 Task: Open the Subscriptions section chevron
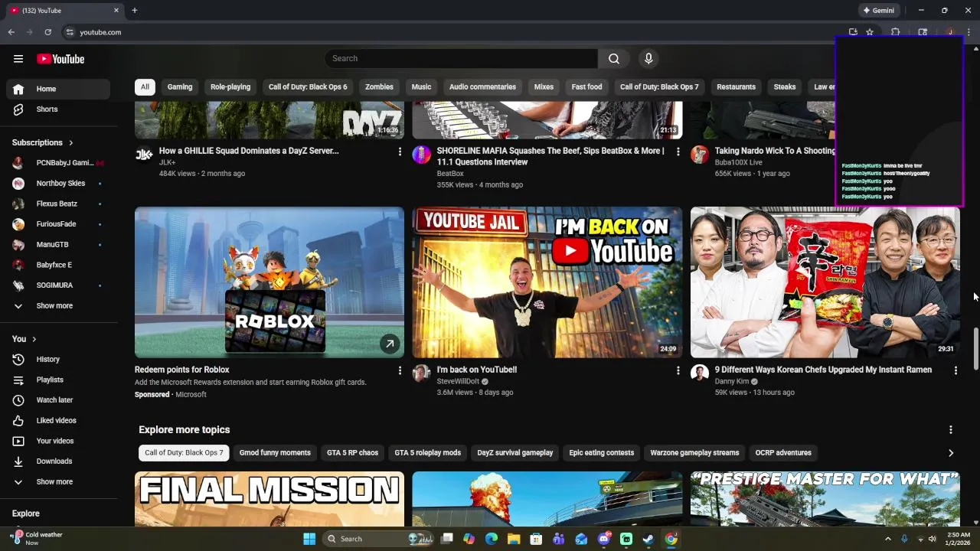[71, 142]
